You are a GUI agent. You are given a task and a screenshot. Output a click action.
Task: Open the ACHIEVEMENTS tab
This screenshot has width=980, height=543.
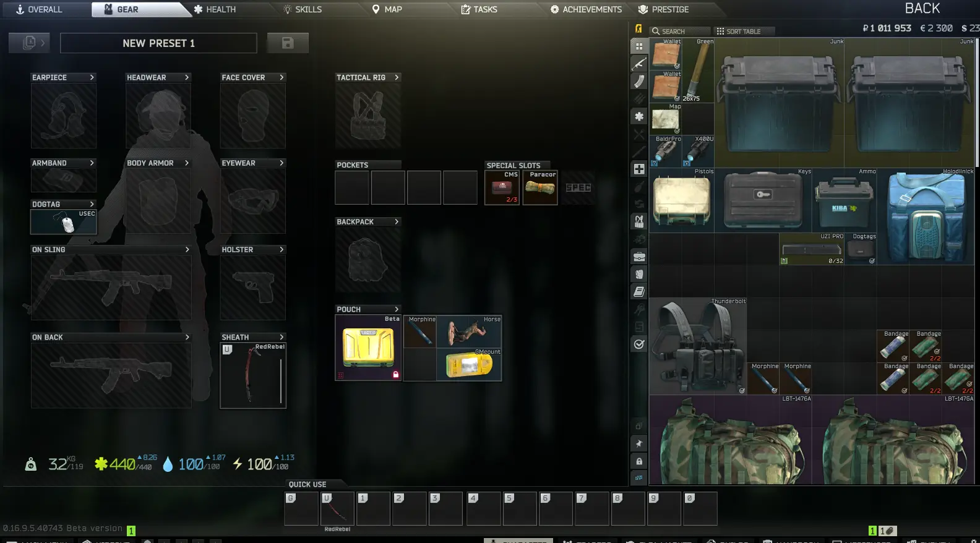point(586,9)
